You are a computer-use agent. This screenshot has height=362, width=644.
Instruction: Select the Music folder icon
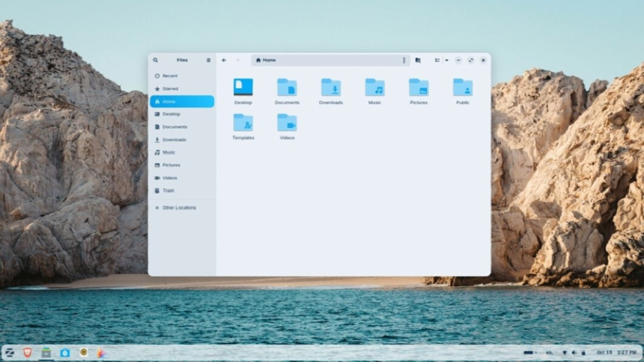coord(375,88)
